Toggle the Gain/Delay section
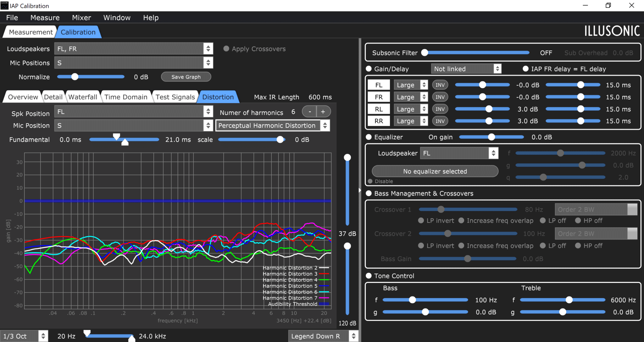The image size is (644, 342). point(369,69)
